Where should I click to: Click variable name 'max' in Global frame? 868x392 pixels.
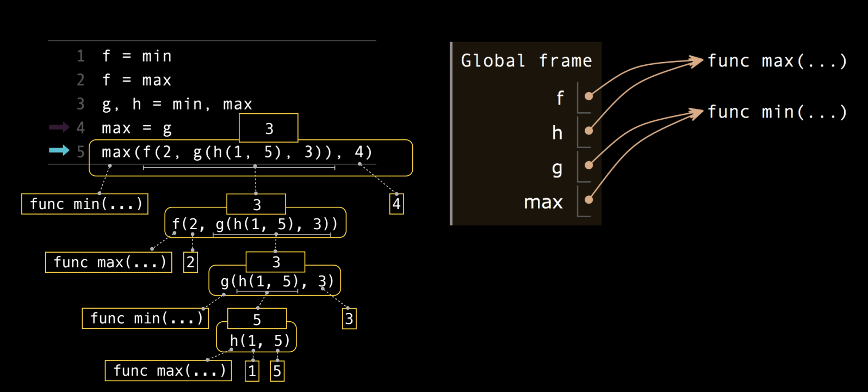pos(543,203)
